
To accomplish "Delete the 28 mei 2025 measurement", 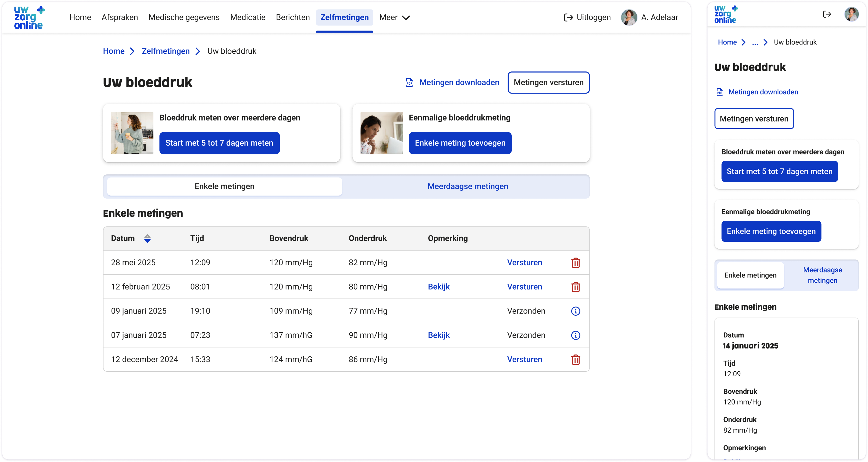I will coord(576,263).
